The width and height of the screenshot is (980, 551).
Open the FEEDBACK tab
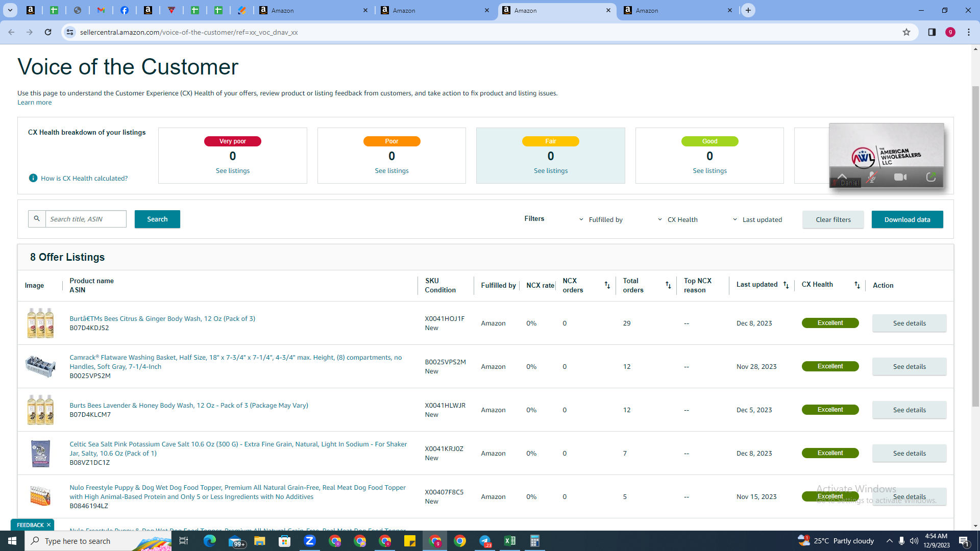point(30,525)
